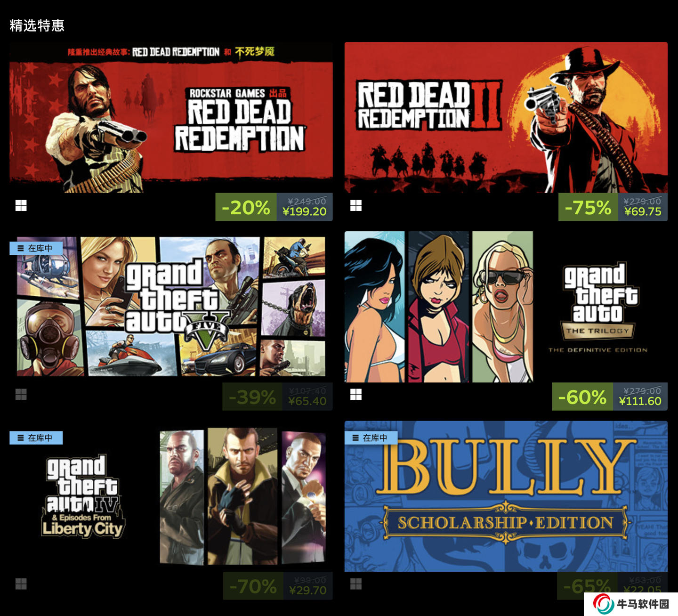Image resolution: width=678 pixels, height=616 pixels.
Task: Click Windows icon under Bully Scholarship Edition
Action: tap(356, 584)
